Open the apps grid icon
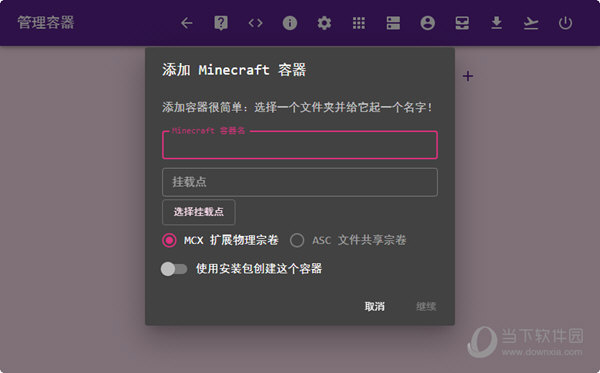Viewport: 600px width, 373px height. point(359,23)
